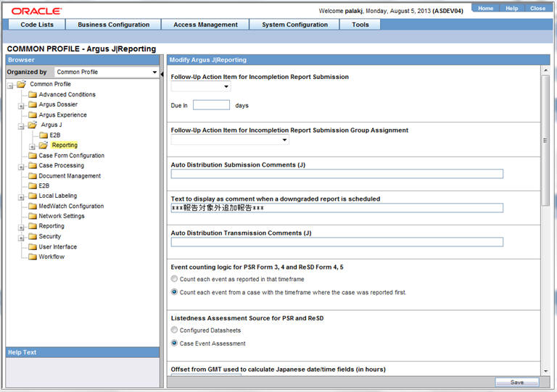The width and height of the screenshot is (557, 392).
Task: Open the Code Lists menu
Action: [x=37, y=25]
